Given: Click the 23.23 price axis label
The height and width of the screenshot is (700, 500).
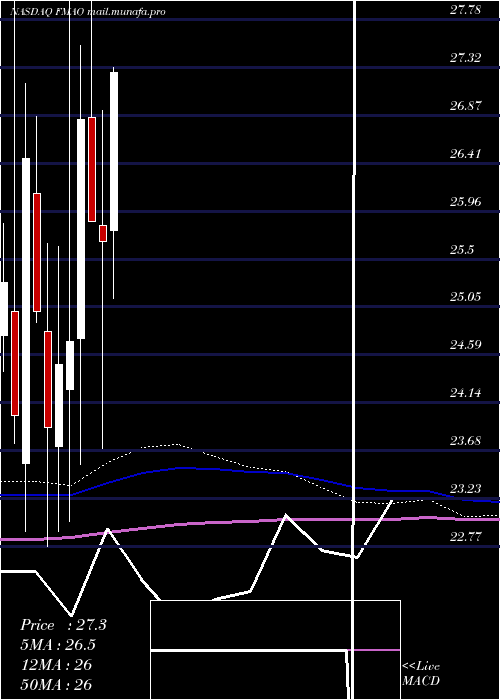Looking at the screenshot, I should [x=466, y=488].
